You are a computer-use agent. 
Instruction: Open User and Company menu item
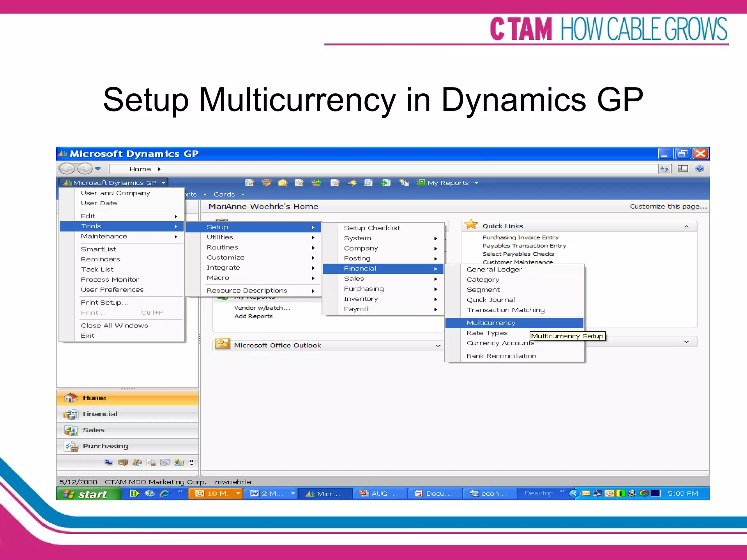[x=122, y=193]
